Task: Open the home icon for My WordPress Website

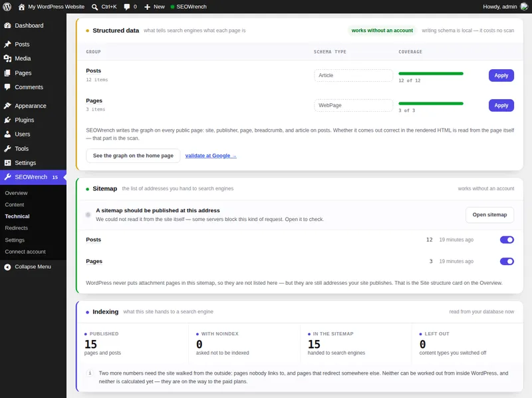Action: (21, 7)
